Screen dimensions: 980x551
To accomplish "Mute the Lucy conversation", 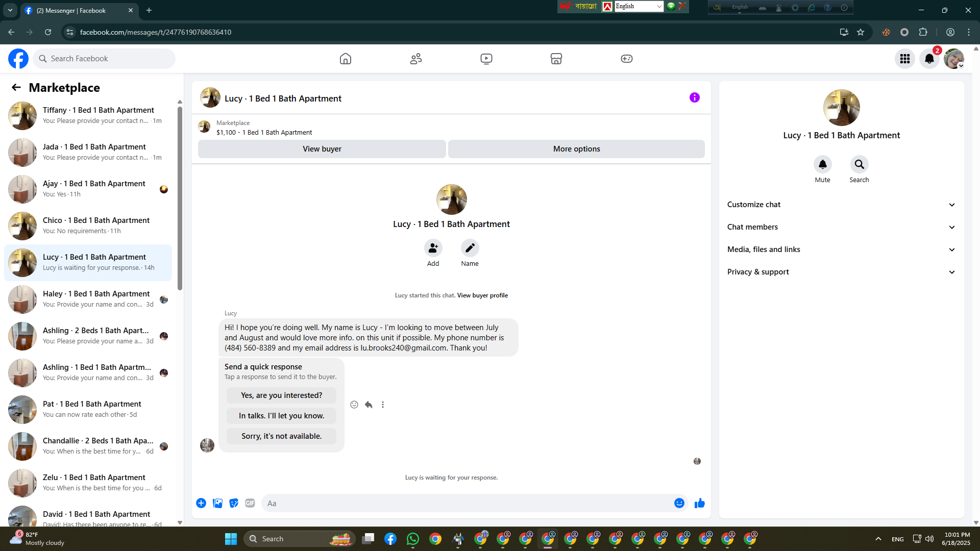I will (x=823, y=164).
